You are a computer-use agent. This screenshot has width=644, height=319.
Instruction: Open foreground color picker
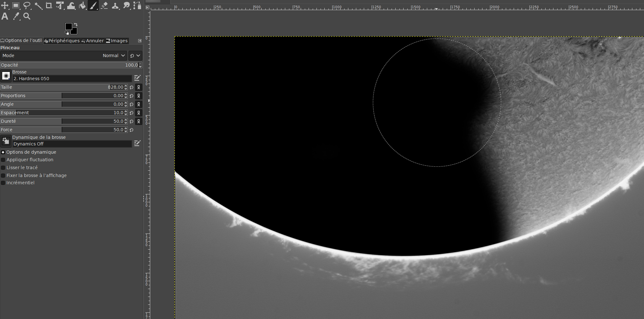click(68, 26)
